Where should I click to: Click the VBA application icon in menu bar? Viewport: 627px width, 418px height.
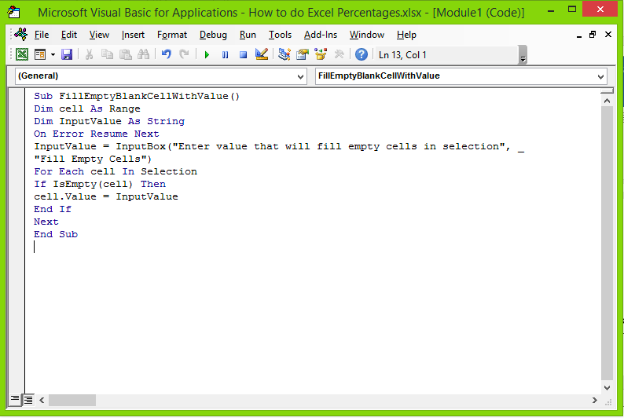tap(21, 34)
